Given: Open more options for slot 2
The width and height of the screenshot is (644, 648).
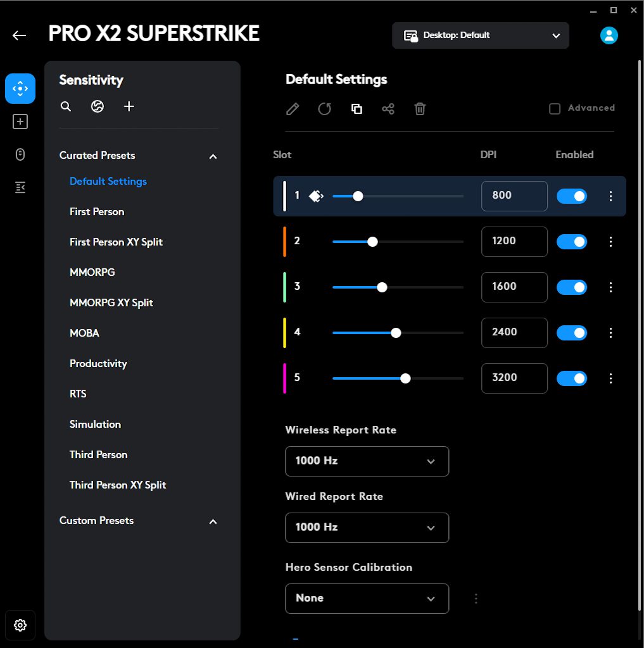Looking at the screenshot, I should click(610, 242).
